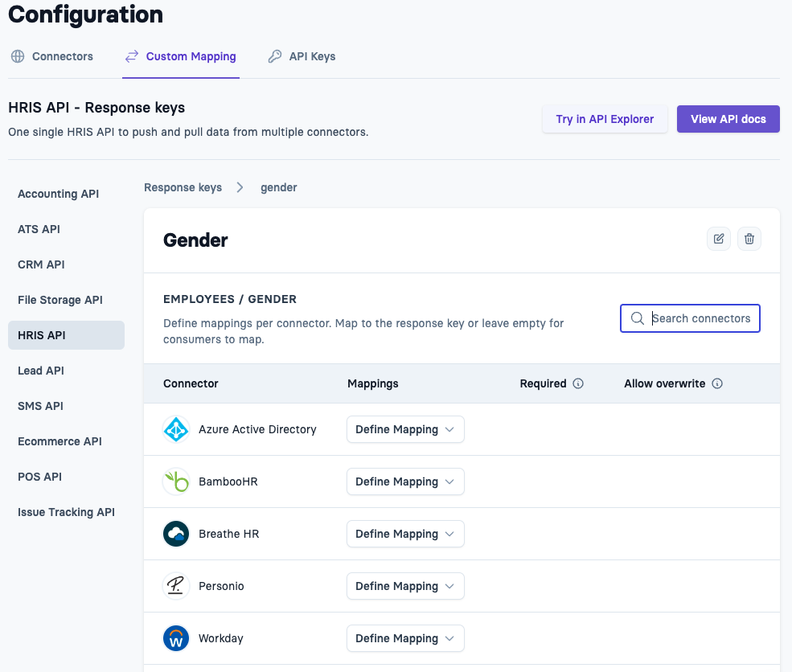The height and width of the screenshot is (672, 792).
Task: Click the edit pencil icon for Gender
Action: tap(718, 239)
